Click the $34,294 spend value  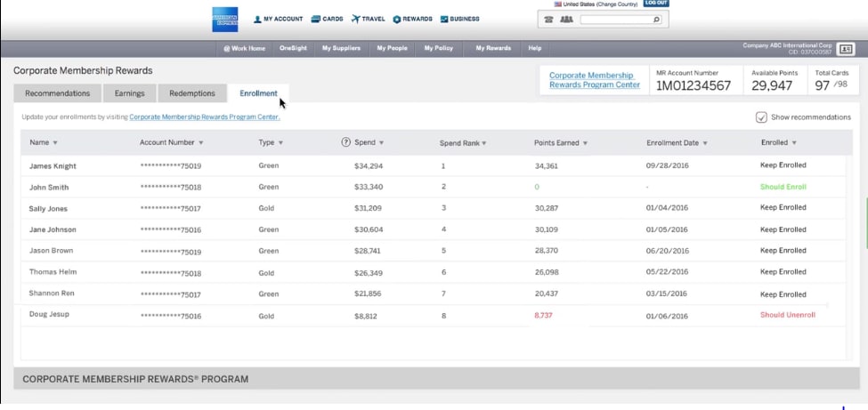point(369,166)
